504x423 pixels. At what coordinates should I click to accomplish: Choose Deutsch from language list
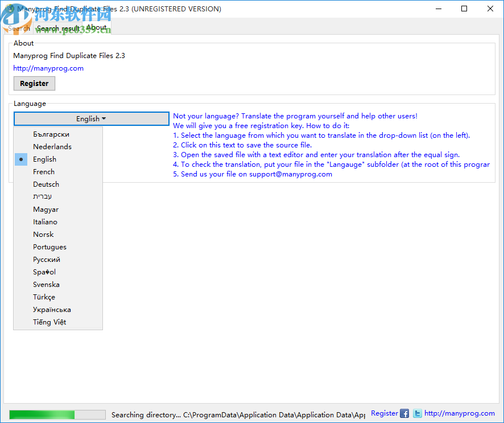click(x=58, y=184)
